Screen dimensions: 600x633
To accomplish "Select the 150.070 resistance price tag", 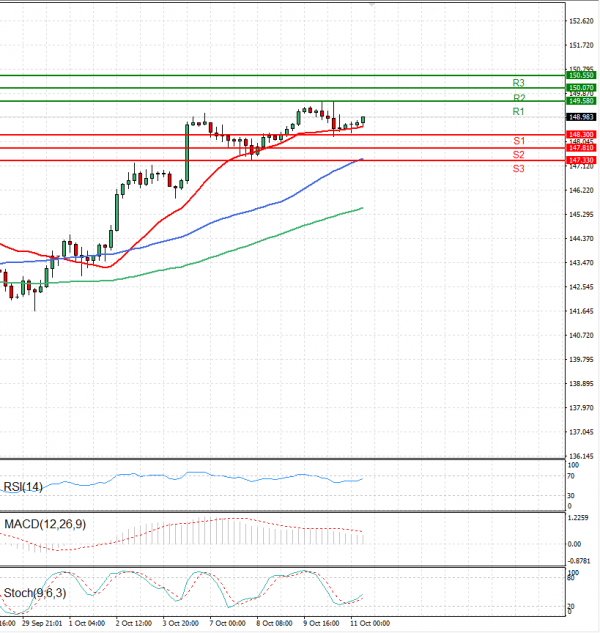I will [581, 88].
